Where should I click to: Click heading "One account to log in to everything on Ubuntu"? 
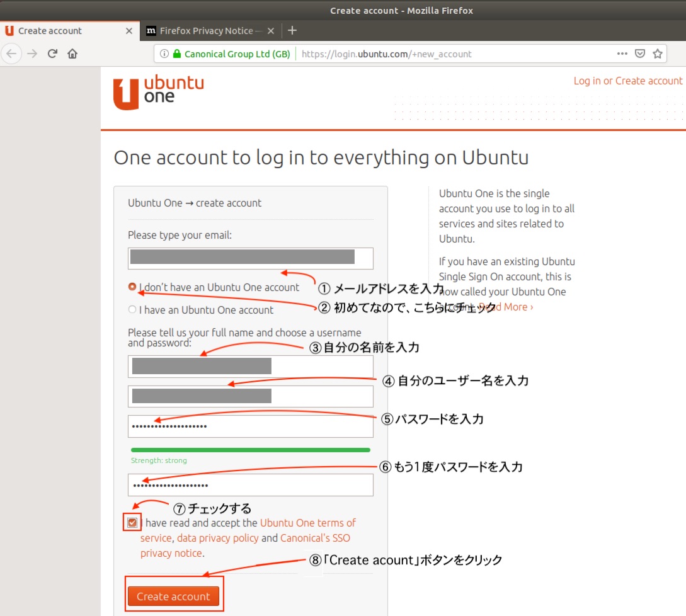click(x=321, y=157)
